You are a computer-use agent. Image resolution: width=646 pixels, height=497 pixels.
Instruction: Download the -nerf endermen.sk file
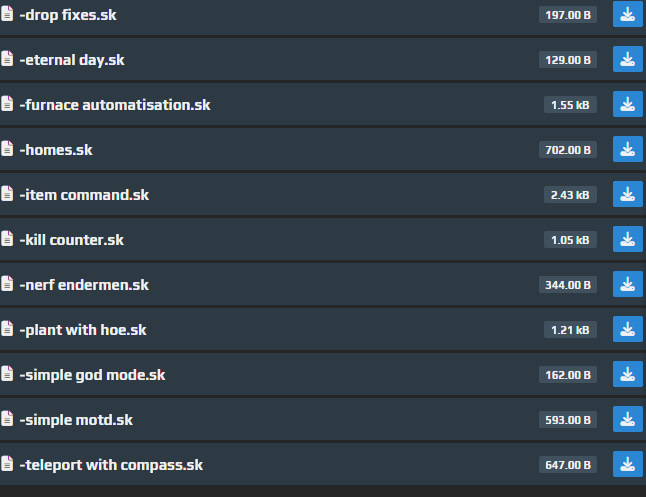[x=627, y=284]
